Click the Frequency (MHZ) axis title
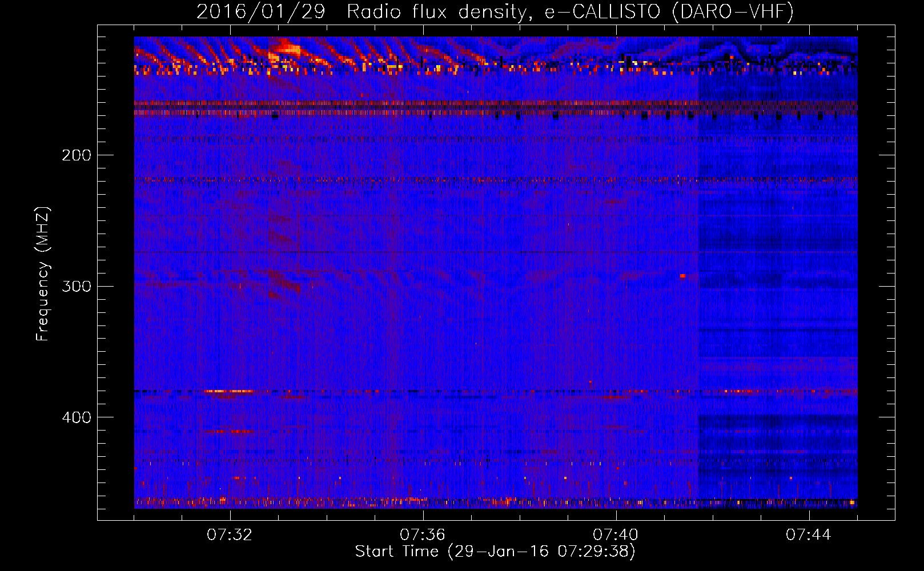924x571 pixels. point(43,274)
